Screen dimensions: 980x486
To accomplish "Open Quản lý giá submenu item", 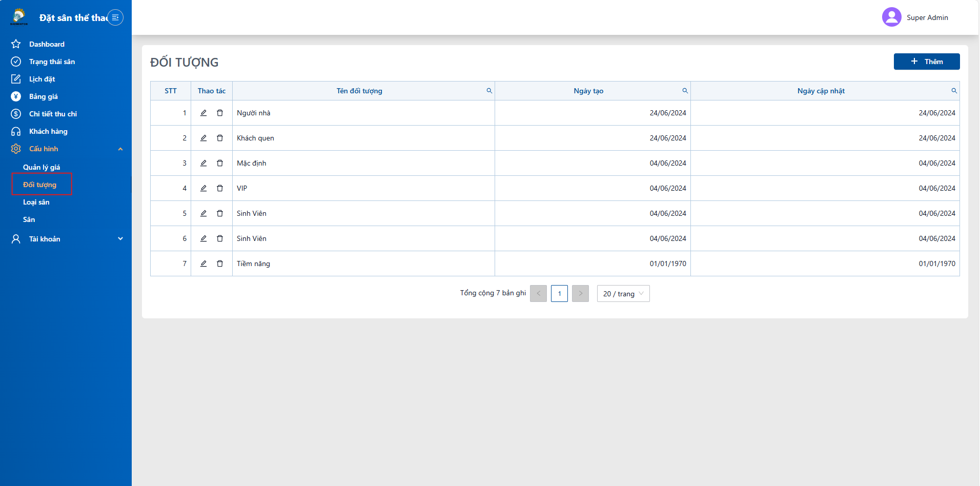I will pos(42,167).
